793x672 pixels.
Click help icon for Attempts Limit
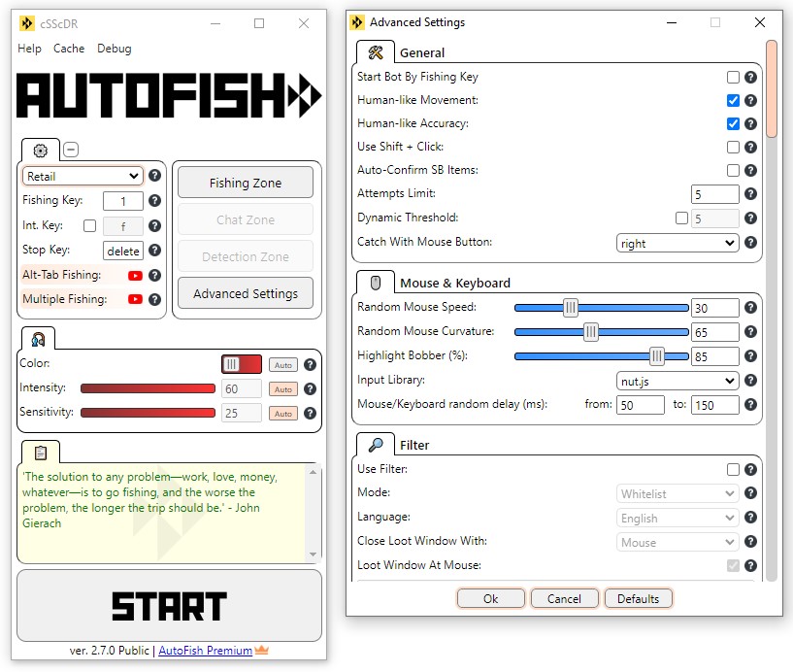[751, 194]
